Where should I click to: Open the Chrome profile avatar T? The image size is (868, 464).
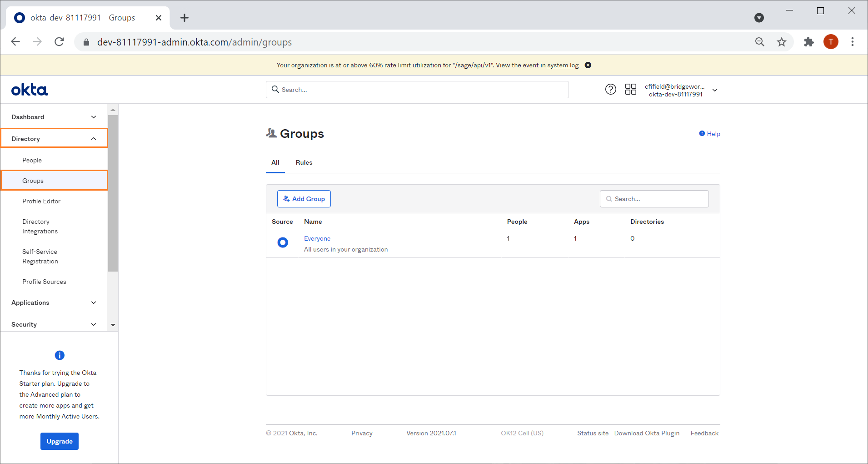click(x=831, y=42)
